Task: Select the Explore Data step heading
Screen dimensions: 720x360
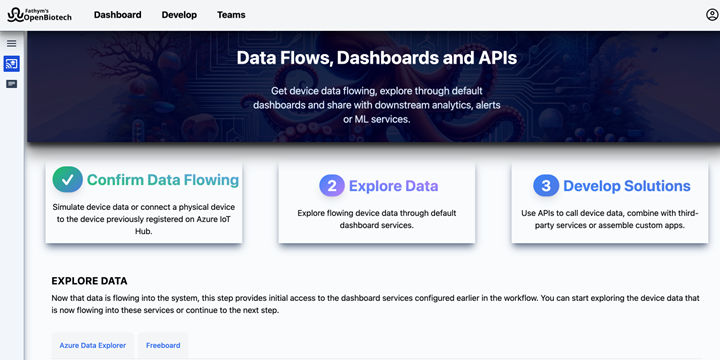Action: [394, 186]
